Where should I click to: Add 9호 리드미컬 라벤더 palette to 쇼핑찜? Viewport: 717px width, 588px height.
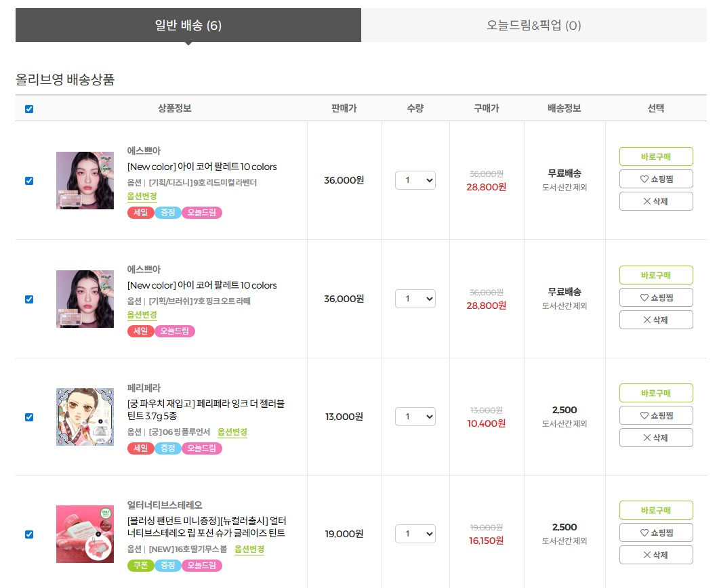(x=656, y=179)
